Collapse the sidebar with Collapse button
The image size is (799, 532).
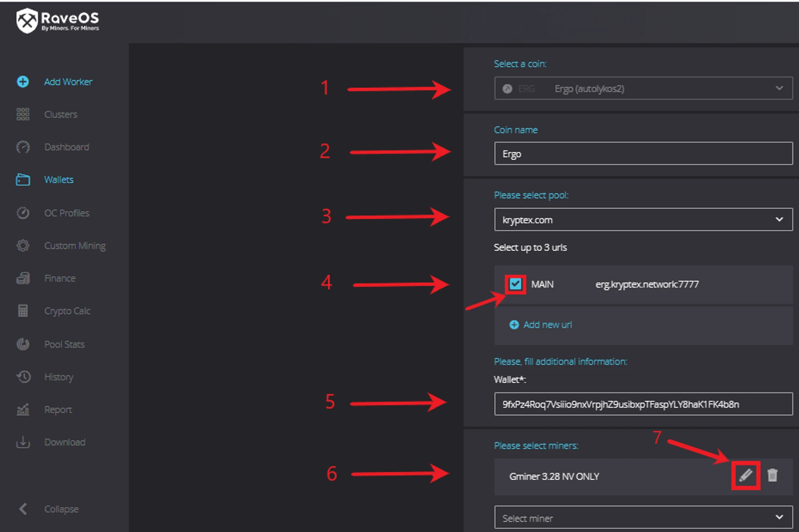tap(61, 509)
